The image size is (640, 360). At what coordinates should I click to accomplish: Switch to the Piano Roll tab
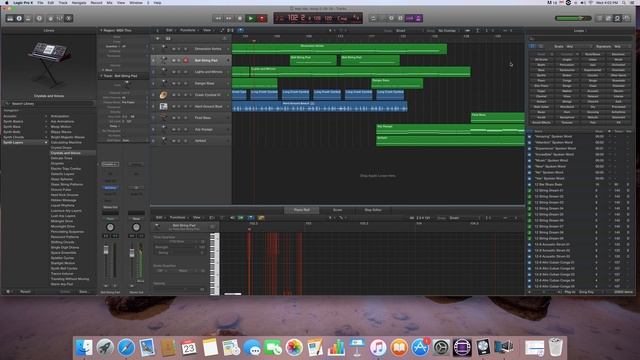(x=302, y=210)
